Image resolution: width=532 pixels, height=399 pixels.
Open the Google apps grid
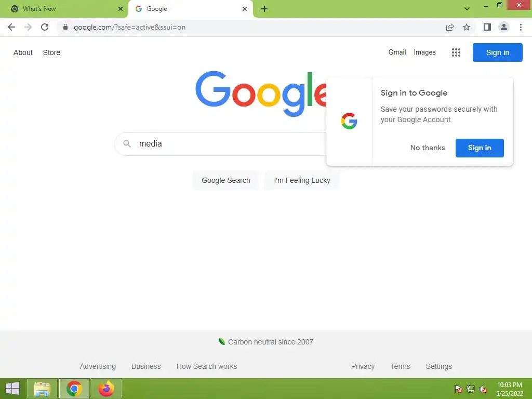coord(456,52)
